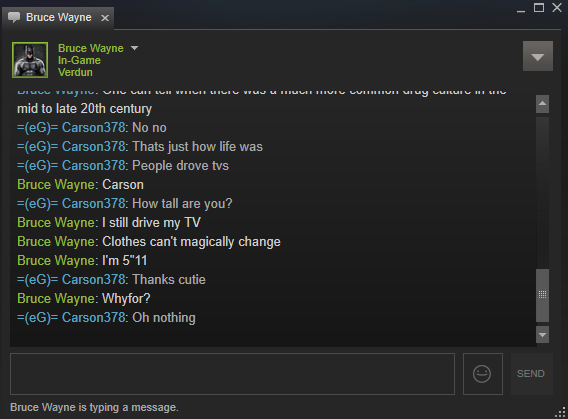This screenshot has height=419, width=568.
Task: Click the window resize grip in the corner
Action: point(561,412)
